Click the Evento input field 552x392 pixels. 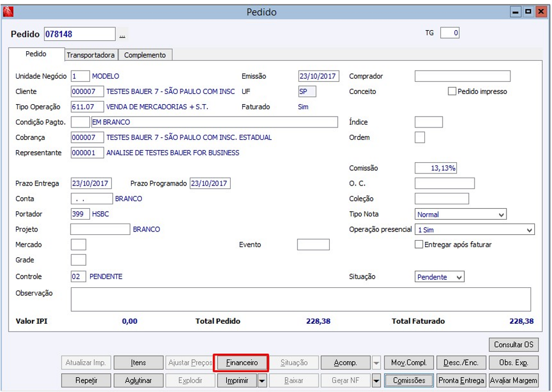coord(313,244)
